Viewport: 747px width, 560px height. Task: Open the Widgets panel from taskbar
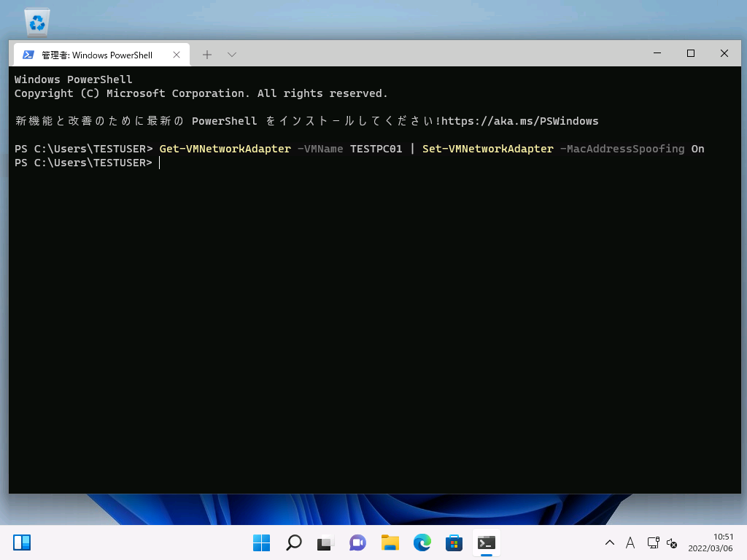tap(22, 542)
